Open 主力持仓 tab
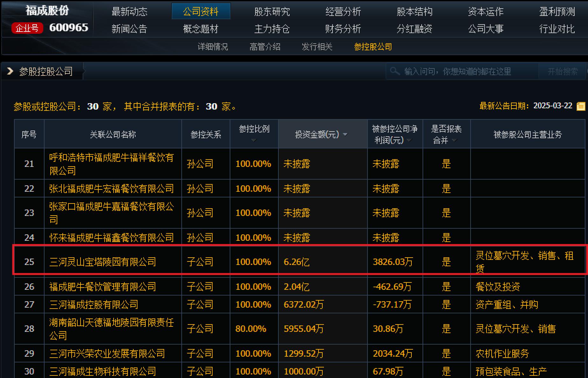The height and width of the screenshot is (378, 588). (272, 29)
